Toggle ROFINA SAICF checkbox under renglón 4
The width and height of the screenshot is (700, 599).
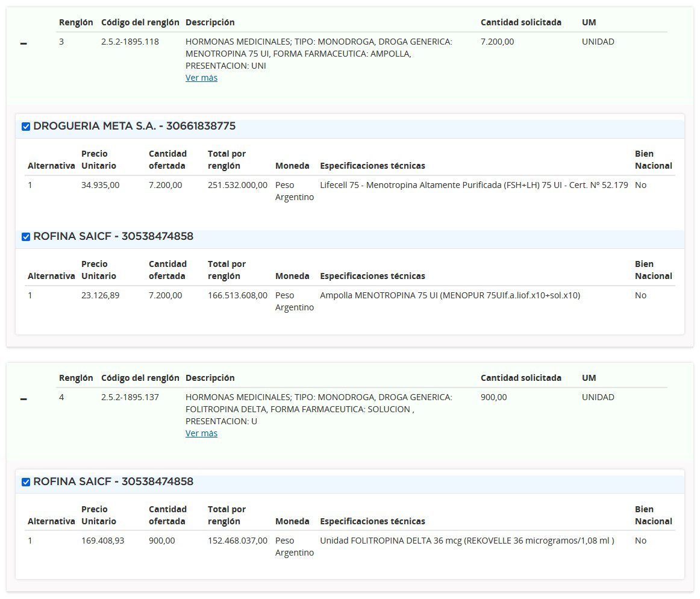[26, 482]
